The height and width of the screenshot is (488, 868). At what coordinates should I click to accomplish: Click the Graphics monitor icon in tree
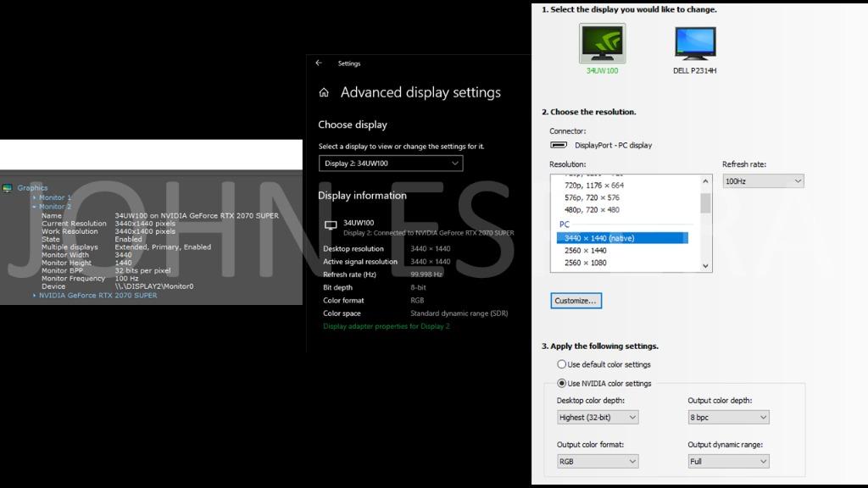pyautogui.click(x=8, y=188)
